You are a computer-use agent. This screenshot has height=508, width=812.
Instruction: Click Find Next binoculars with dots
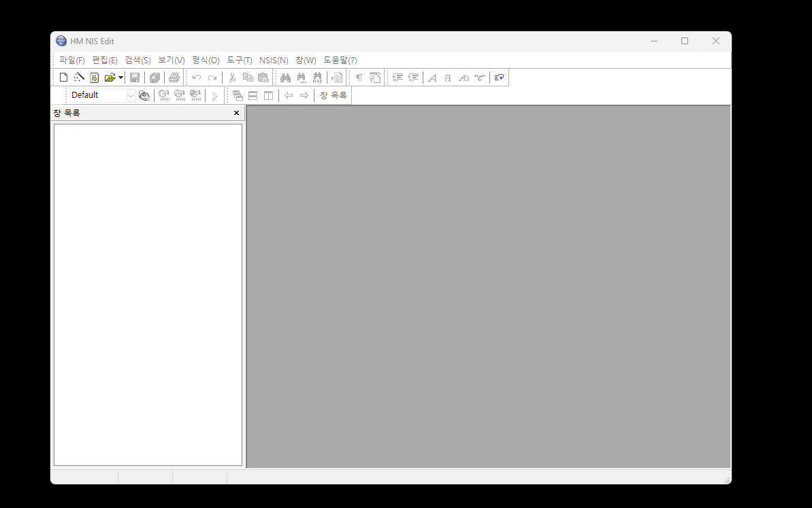click(x=301, y=78)
